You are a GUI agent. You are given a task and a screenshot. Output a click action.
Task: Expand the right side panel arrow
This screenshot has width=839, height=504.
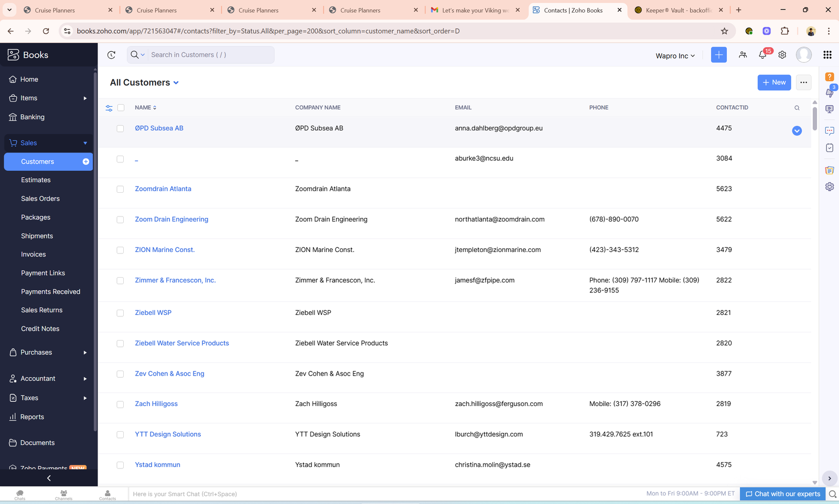(830, 478)
